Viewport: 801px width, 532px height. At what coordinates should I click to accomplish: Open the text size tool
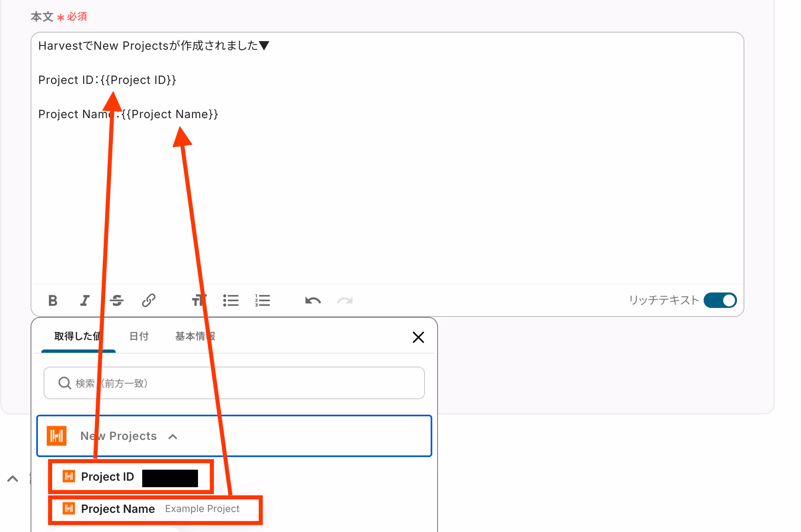point(199,301)
